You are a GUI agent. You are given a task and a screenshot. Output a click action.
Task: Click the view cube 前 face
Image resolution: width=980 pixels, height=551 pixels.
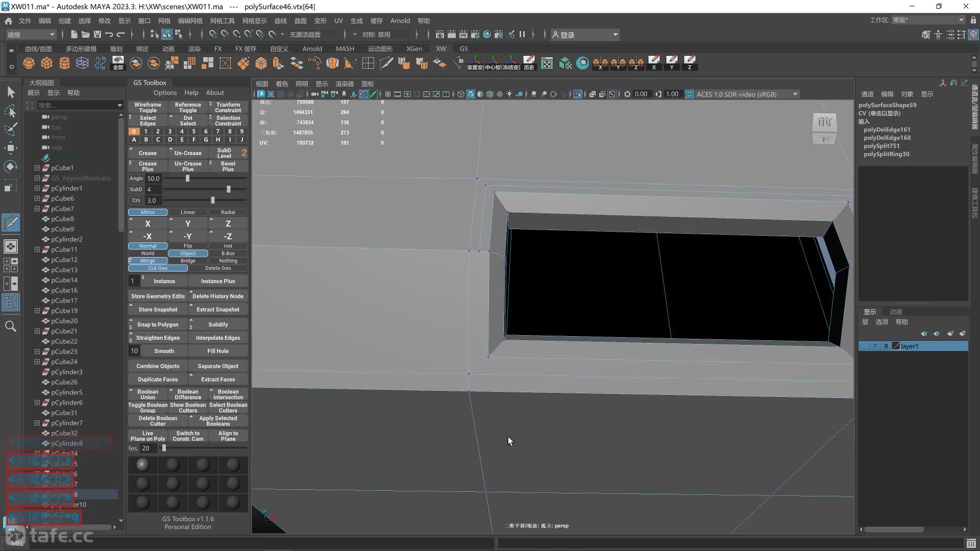(x=824, y=122)
